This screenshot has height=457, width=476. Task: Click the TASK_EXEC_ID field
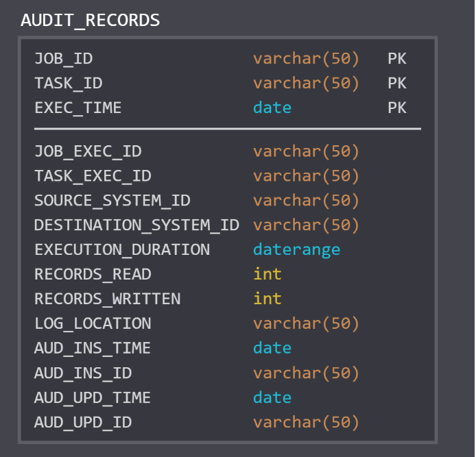[x=93, y=176]
